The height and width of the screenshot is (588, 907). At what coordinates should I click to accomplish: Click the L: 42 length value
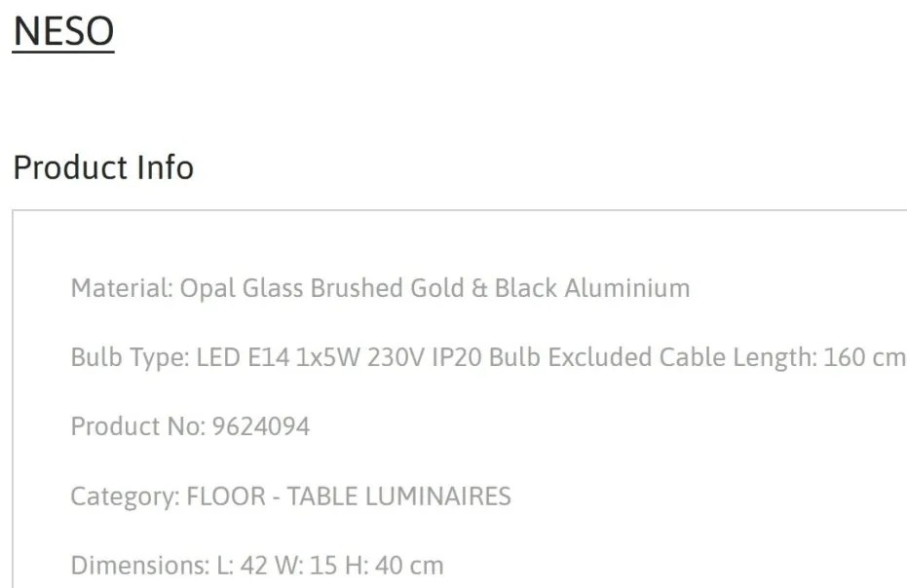[x=242, y=566]
